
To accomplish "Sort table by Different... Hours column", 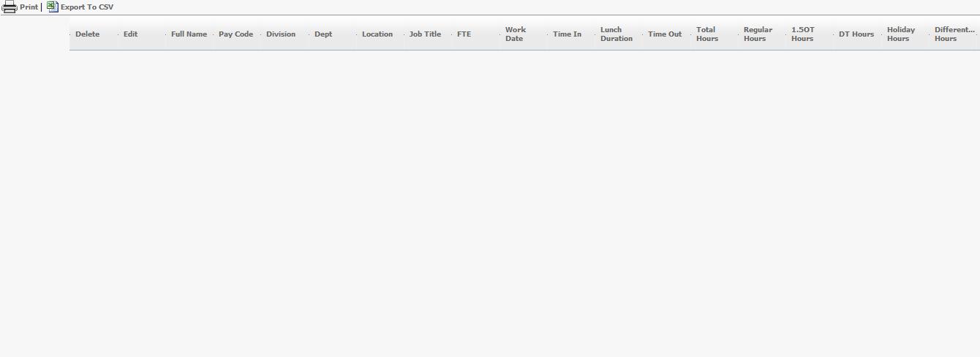I will pos(954,34).
